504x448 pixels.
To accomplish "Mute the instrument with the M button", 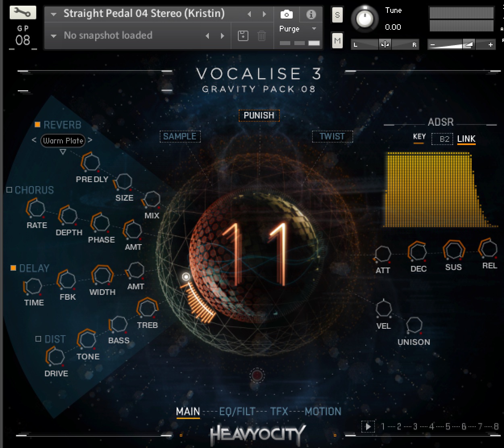I will pyautogui.click(x=337, y=40).
